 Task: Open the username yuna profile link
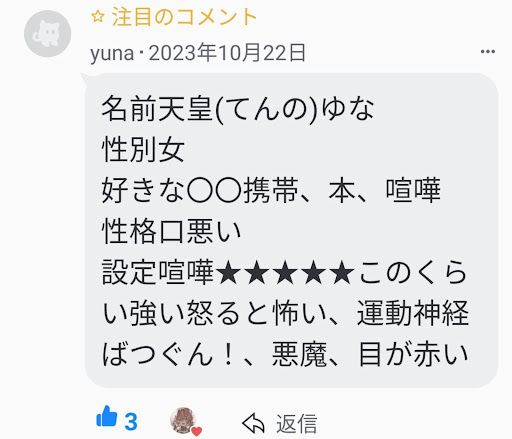coord(112,53)
